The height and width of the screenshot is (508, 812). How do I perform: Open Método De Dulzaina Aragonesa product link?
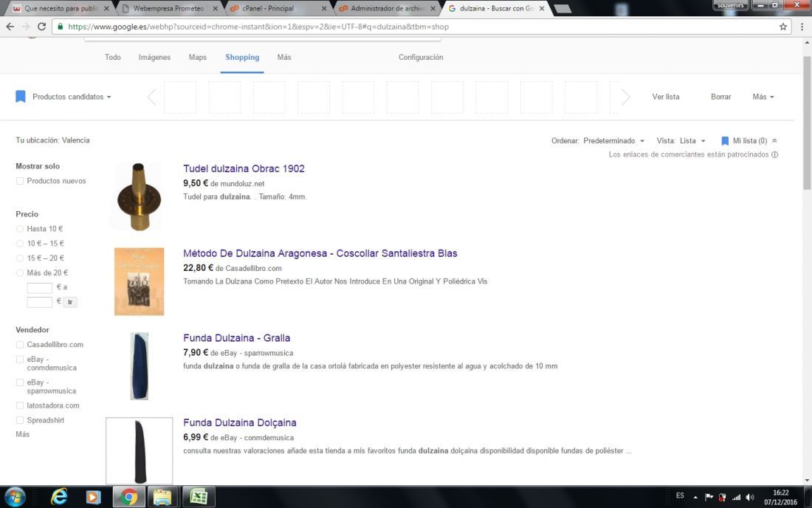pyautogui.click(x=320, y=253)
